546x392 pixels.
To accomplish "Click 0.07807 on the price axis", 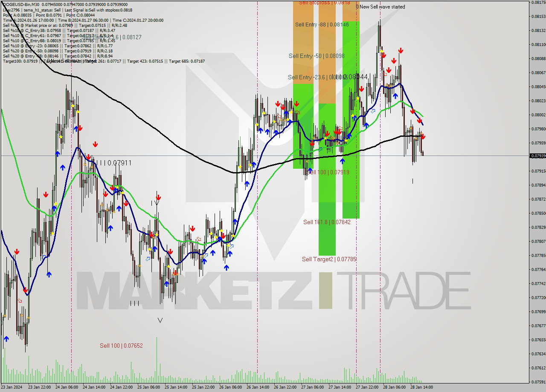I will point(538,241).
